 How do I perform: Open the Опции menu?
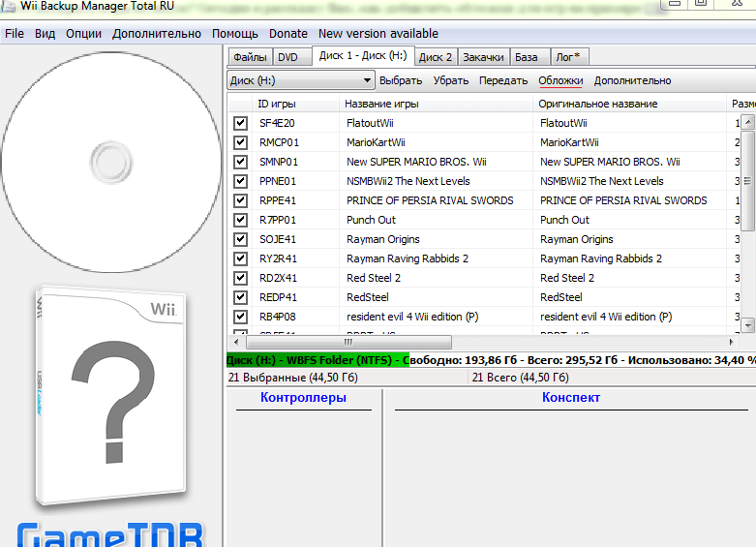tap(83, 33)
